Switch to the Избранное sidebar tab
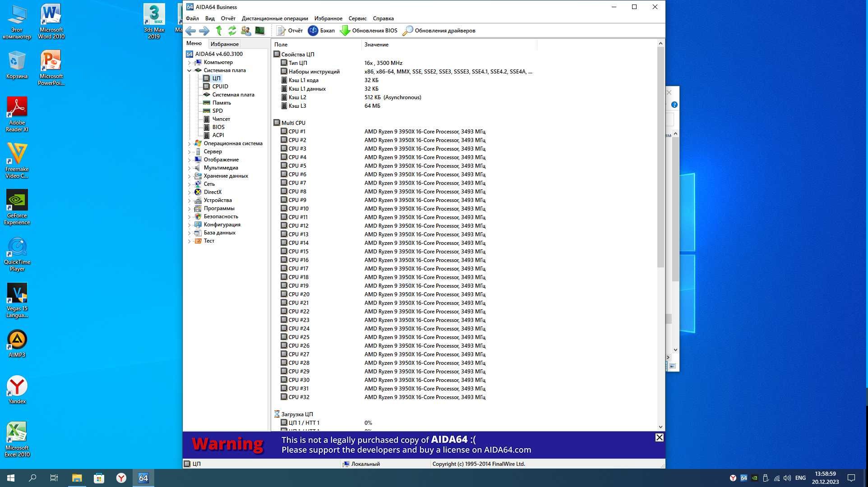Viewport: 868px width, 487px height. click(x=224, y=44)
